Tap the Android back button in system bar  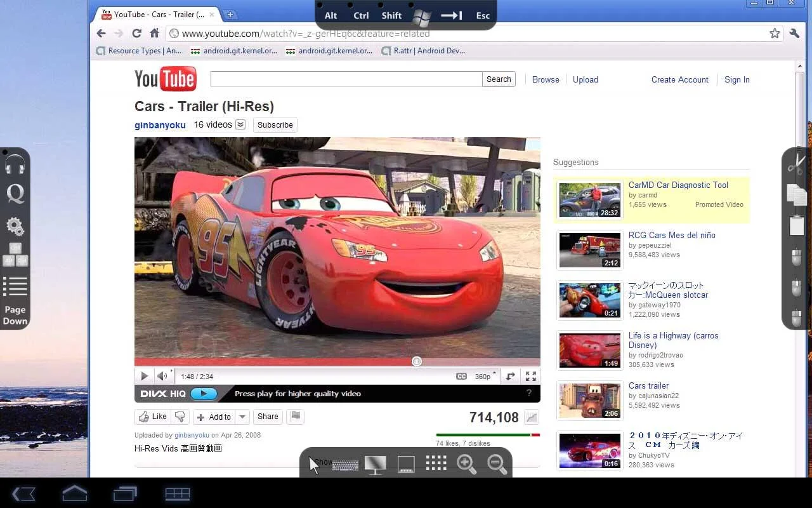click(24, 493)
